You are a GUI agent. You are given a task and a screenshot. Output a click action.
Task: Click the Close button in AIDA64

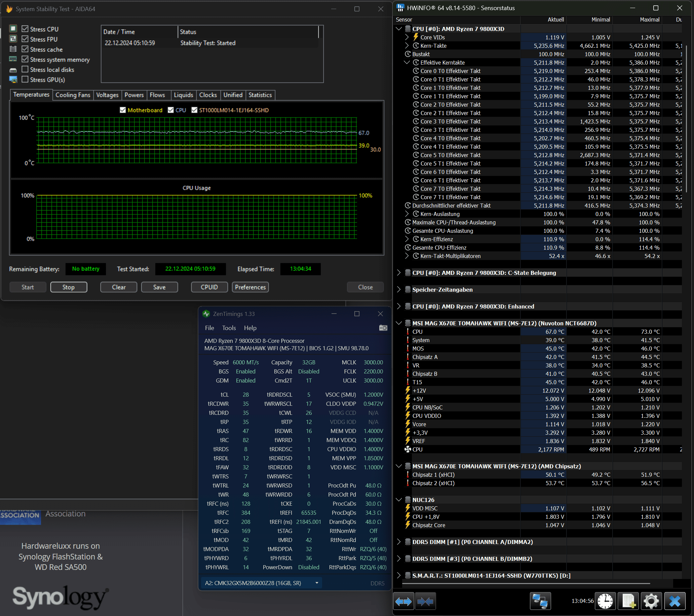click(x=365, y=287)
